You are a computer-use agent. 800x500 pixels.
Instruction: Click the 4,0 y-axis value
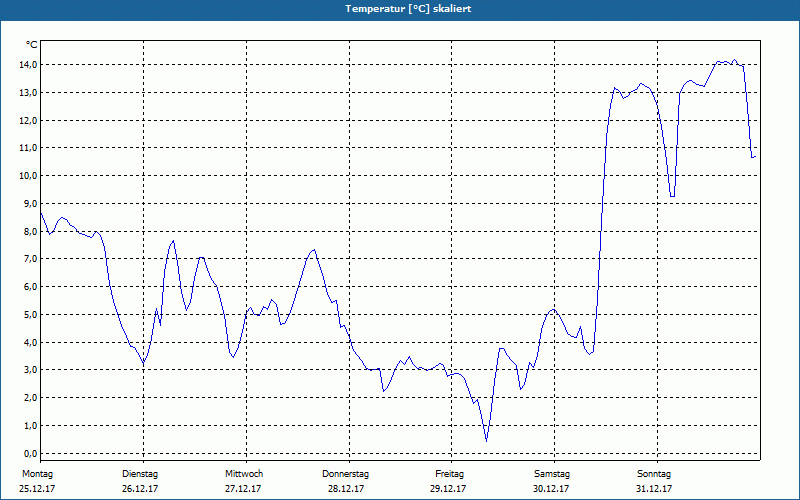(31, 342)
